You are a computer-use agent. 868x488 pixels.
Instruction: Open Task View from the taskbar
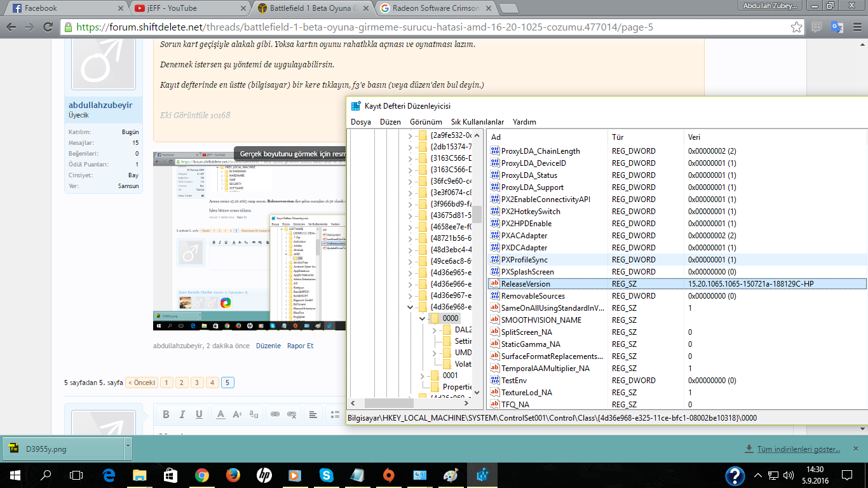76,475
